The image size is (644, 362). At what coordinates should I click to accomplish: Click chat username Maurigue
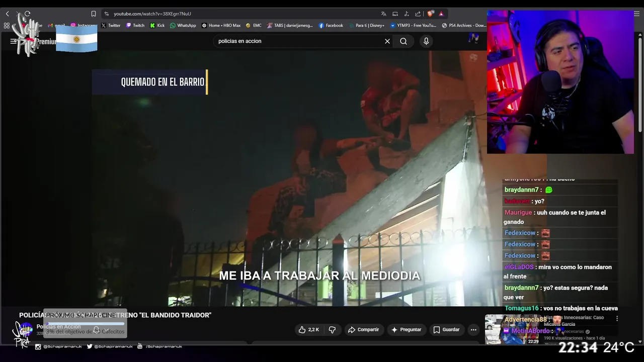[518, 213]
